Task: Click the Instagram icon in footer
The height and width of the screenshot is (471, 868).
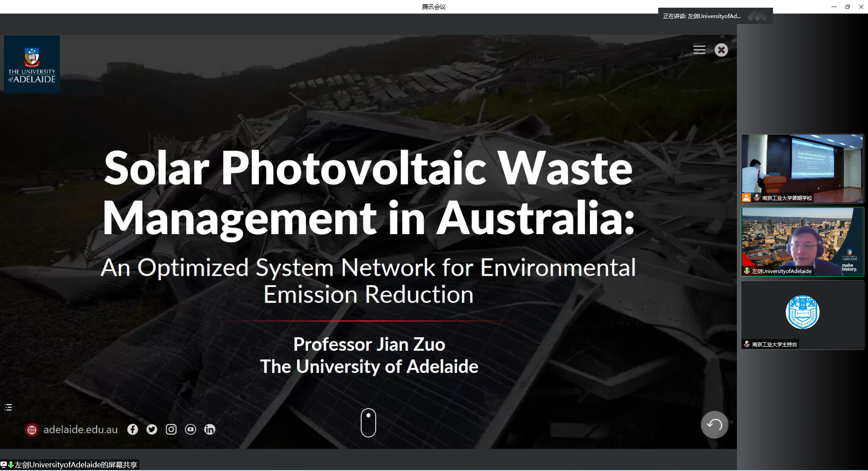Action: (x=171, y=429)
